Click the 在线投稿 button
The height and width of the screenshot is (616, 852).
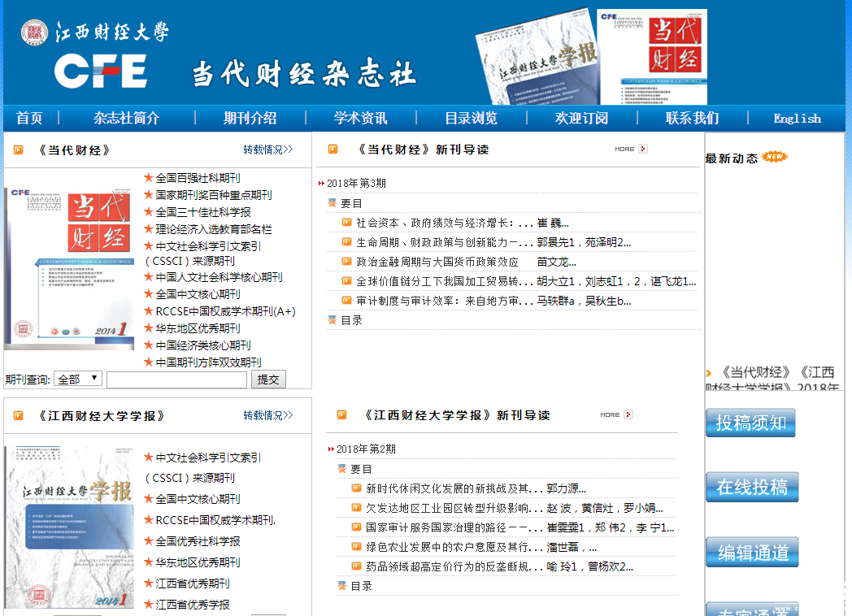pyautogui.click(x=752, y=487)
